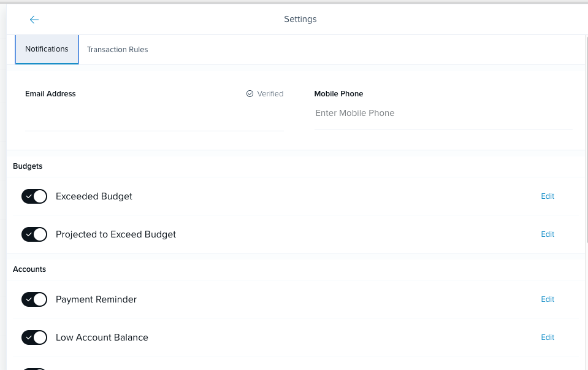Edit Low Account Balance settings

(x=548, y=337)
